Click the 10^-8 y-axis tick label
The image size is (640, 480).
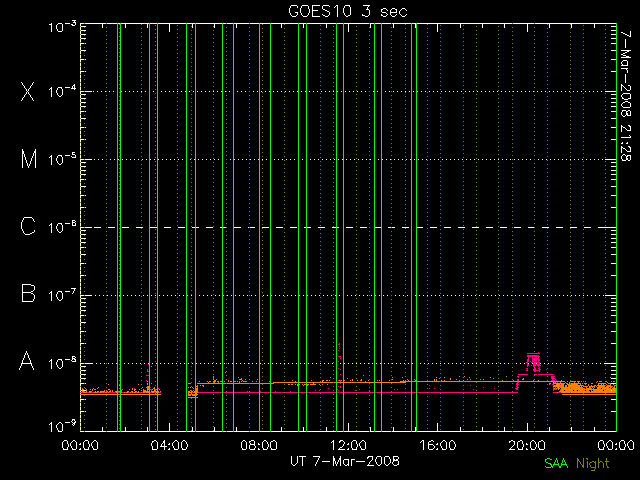pos(62,362)
